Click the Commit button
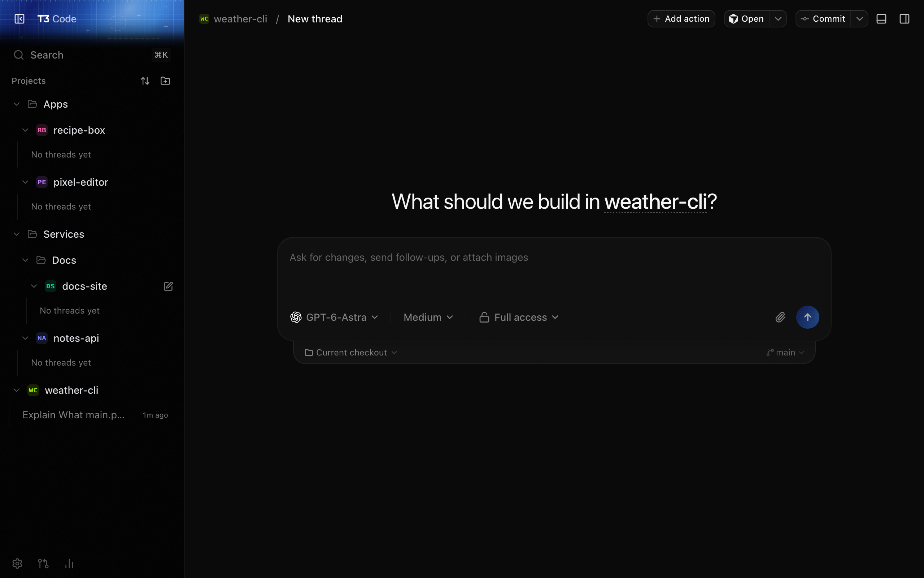The width and height of the screenshot is (924, 578). click(x=823, y=19)
